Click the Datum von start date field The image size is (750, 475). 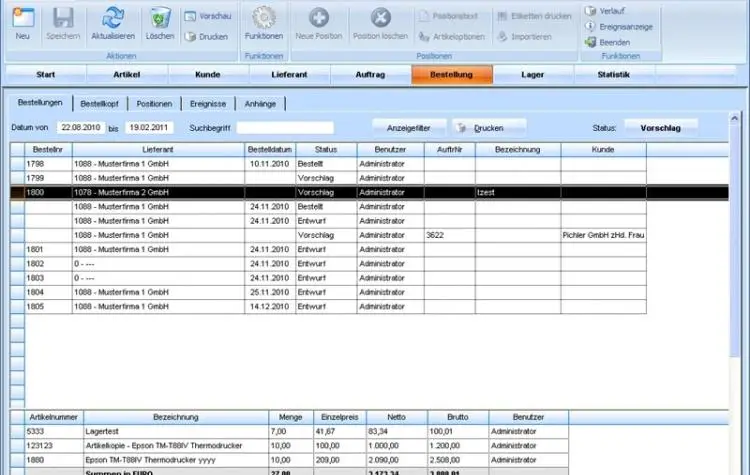78,128
